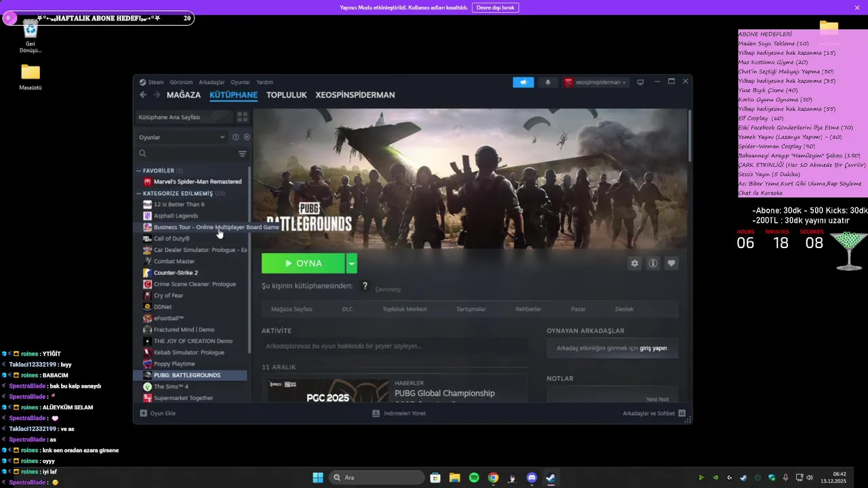Image resolution: width=868 pixels, height=488 pixels.
Task: Click the Steam announcements megaphone icon
Action: pyautogui.click(x=523, y=82)
